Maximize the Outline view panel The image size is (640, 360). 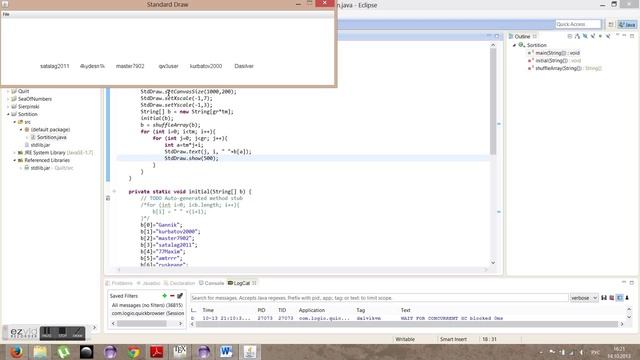[x=632, y=36]
